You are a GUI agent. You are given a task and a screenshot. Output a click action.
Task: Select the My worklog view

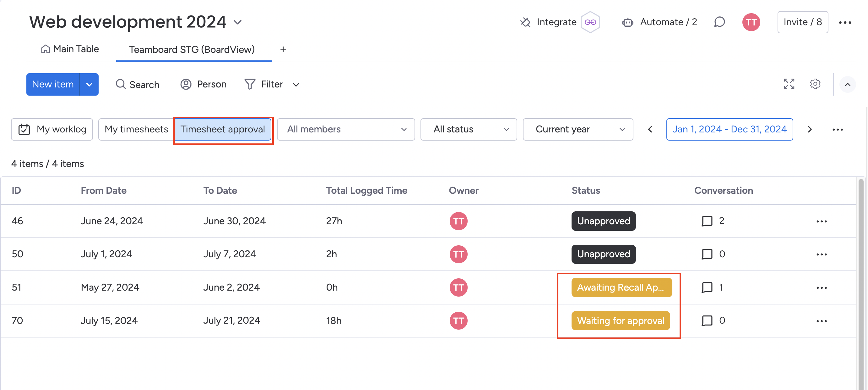(x=52, y=129)
